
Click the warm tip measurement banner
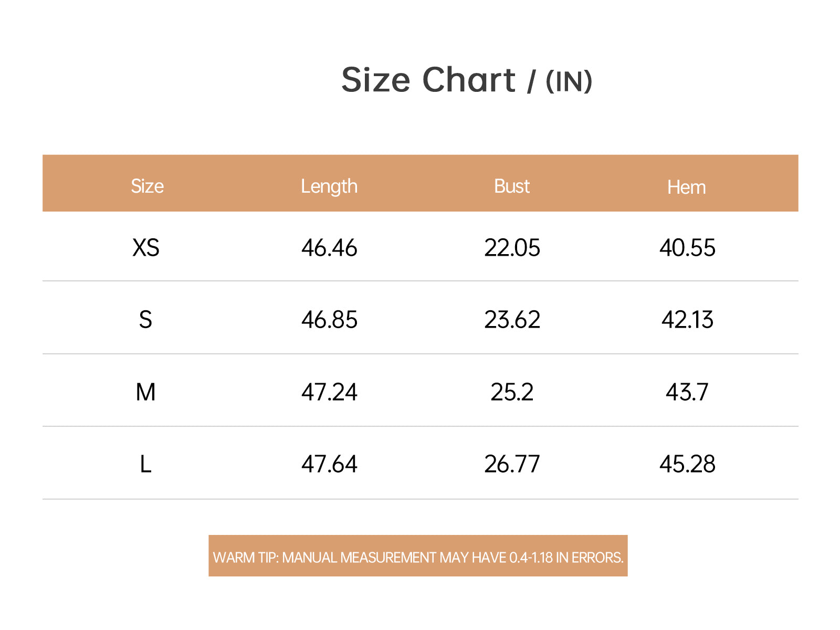click(418, 556)
